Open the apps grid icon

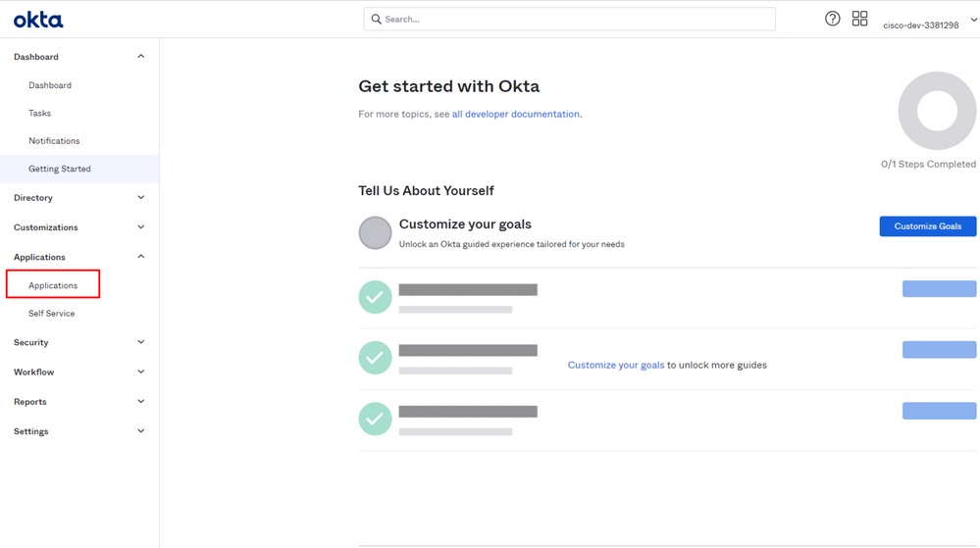(x=859, y=19)
